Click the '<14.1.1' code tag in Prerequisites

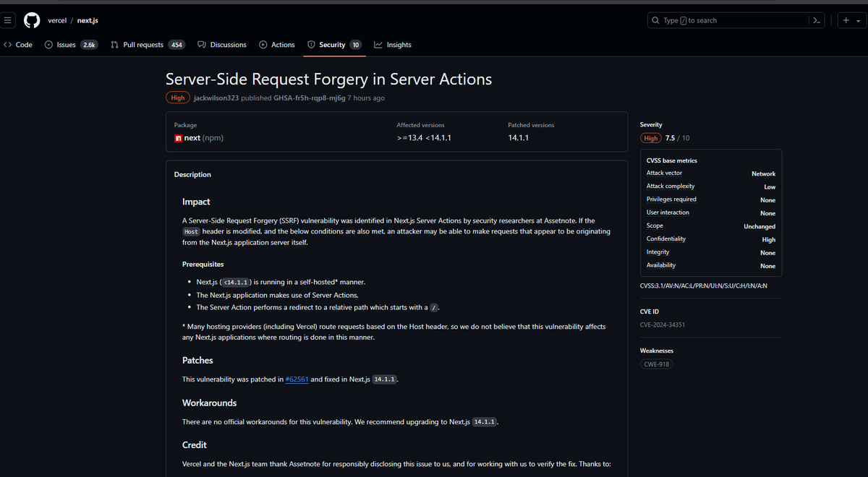[x=237, y=282]
